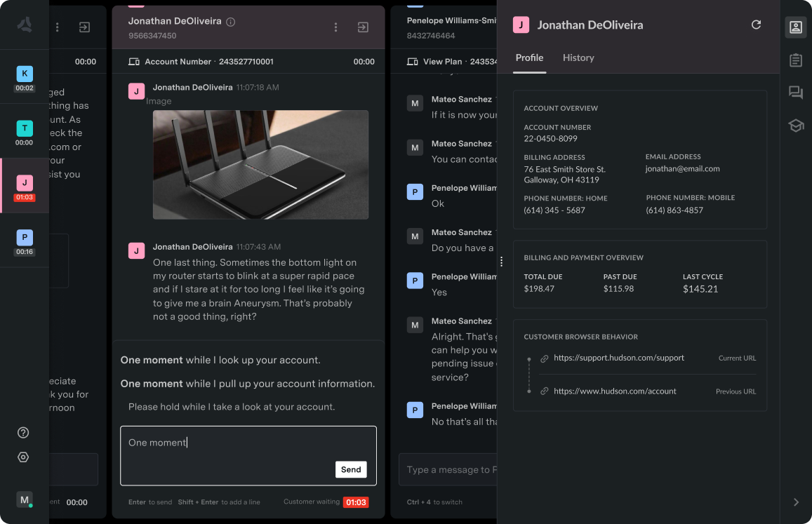Open Help via the question mark icon
This screenshot has width=812, height=524.
tap(23, 433)
